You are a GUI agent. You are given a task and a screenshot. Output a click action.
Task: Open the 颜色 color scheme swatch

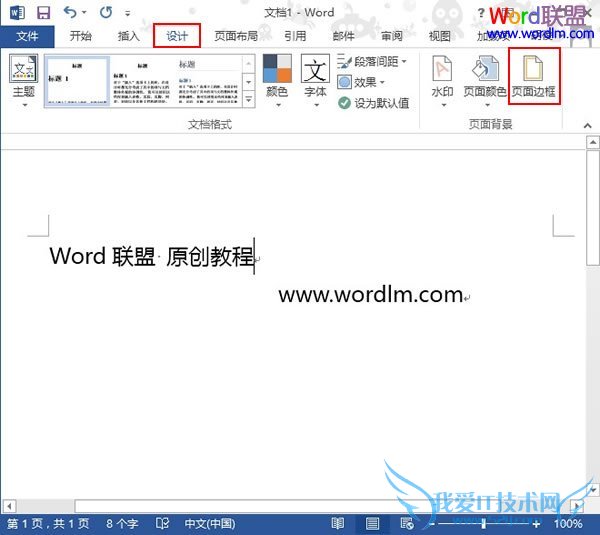click(x=277, y=81)
